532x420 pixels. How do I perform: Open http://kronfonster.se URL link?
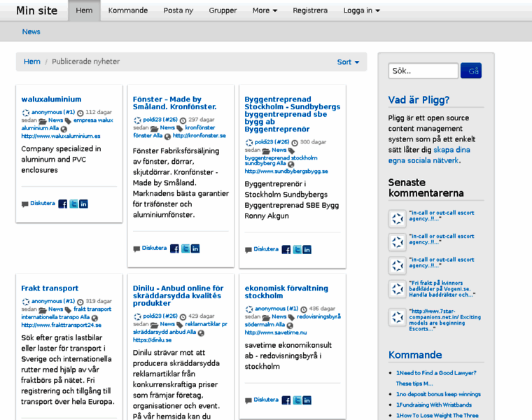[199, 135]
